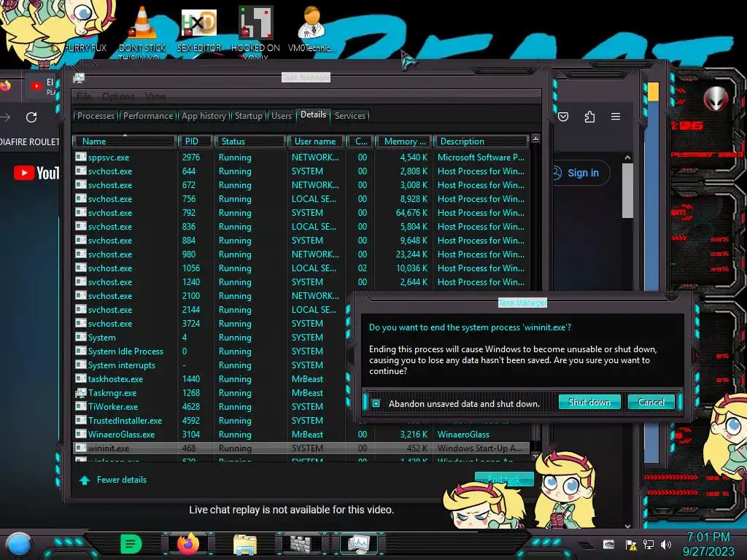This screenshot has height=560, width=747.
Task: Select the TrustedInstaller.exe process icon
Action: coord(80,421)
